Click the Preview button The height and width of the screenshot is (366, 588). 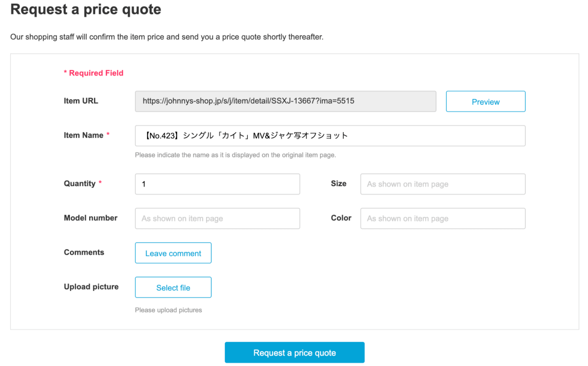pos(485,102)
